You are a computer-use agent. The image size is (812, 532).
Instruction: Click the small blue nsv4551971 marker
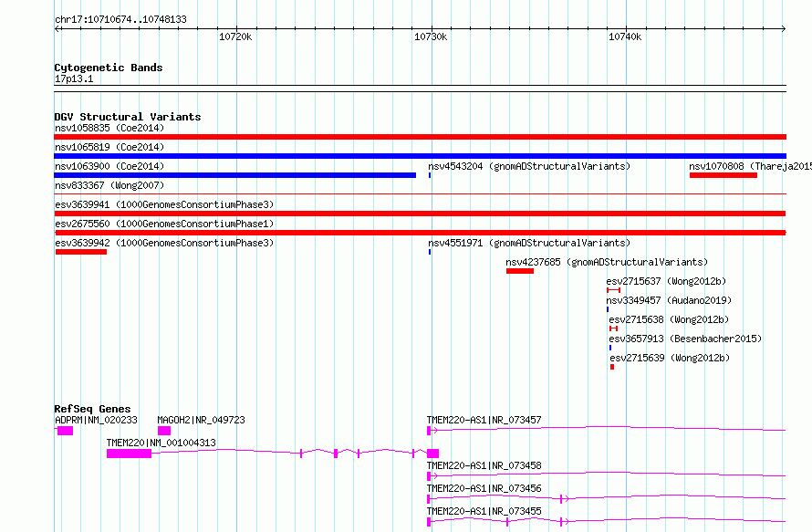430,252
